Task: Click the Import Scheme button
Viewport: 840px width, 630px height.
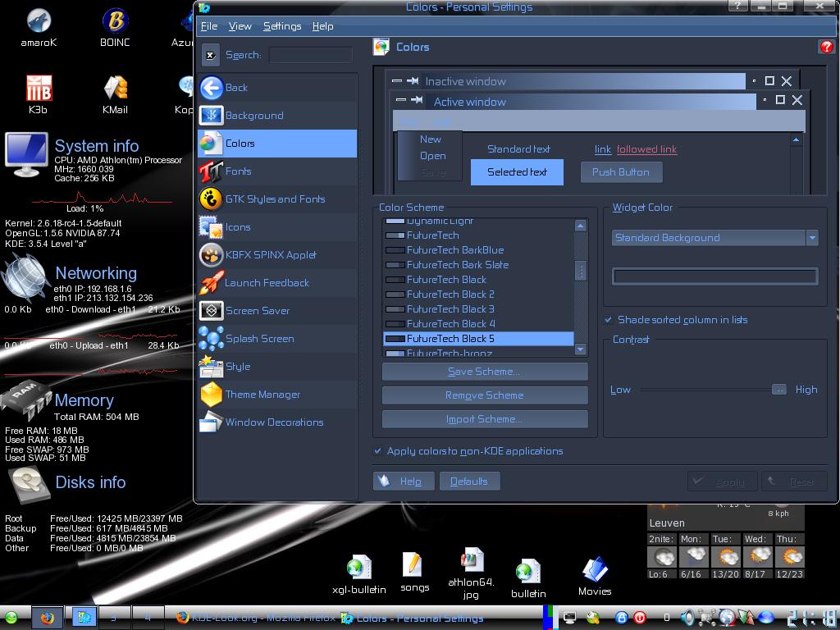Action: [485, 419]
